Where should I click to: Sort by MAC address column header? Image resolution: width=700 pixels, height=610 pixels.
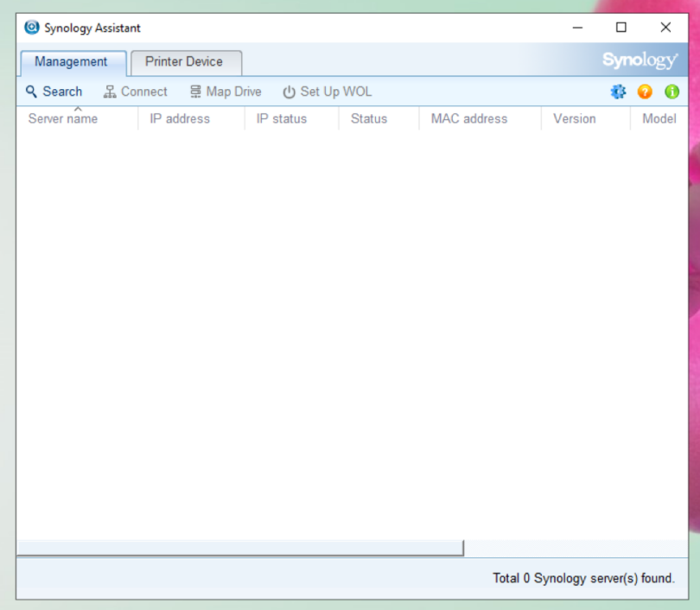(x=480, y=118)
